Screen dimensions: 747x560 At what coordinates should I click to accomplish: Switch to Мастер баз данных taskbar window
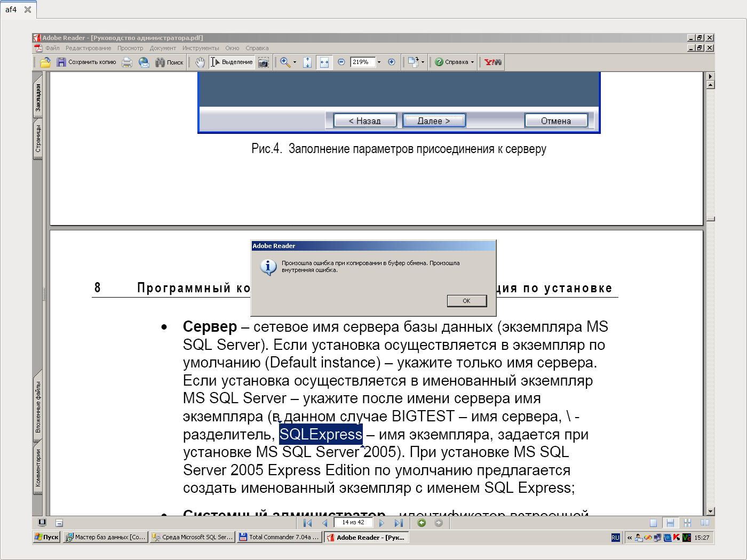105,537
